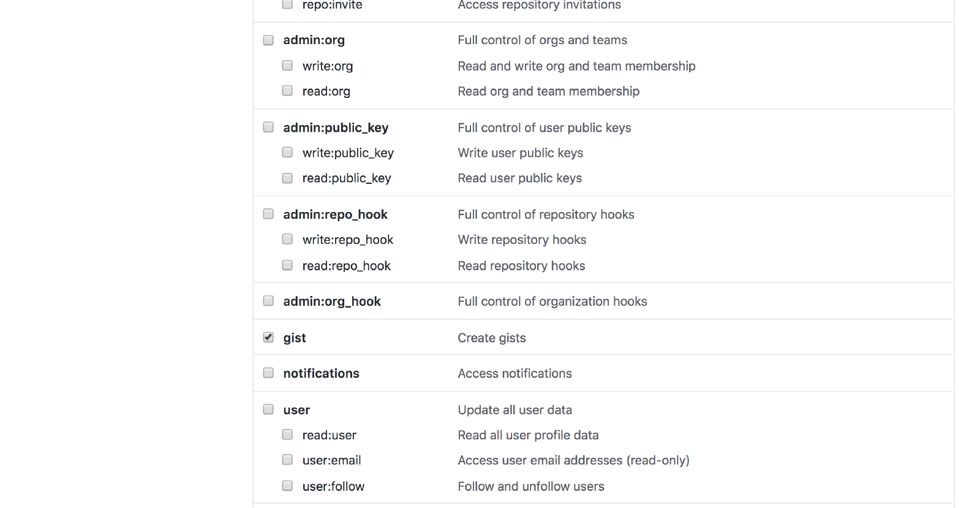Toggle the admin:repo_hook checkbox
The width and height of the screenshot is (980, 508).
click(x=268, y=214)
